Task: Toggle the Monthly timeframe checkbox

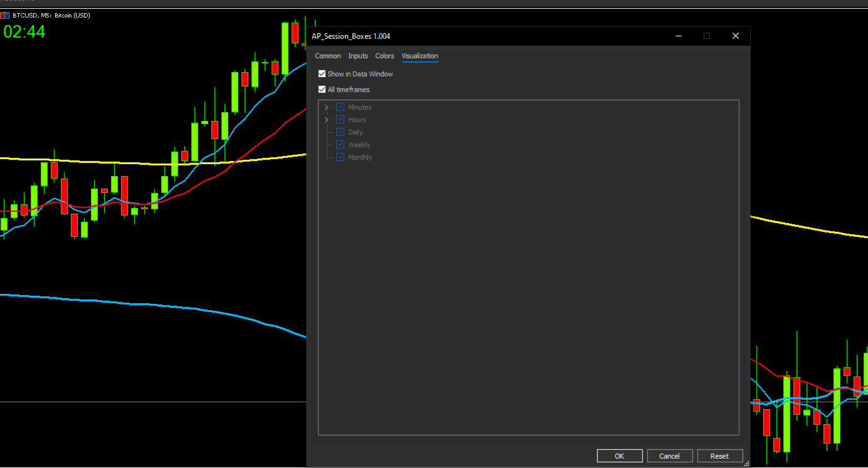Action: (341, 157)
